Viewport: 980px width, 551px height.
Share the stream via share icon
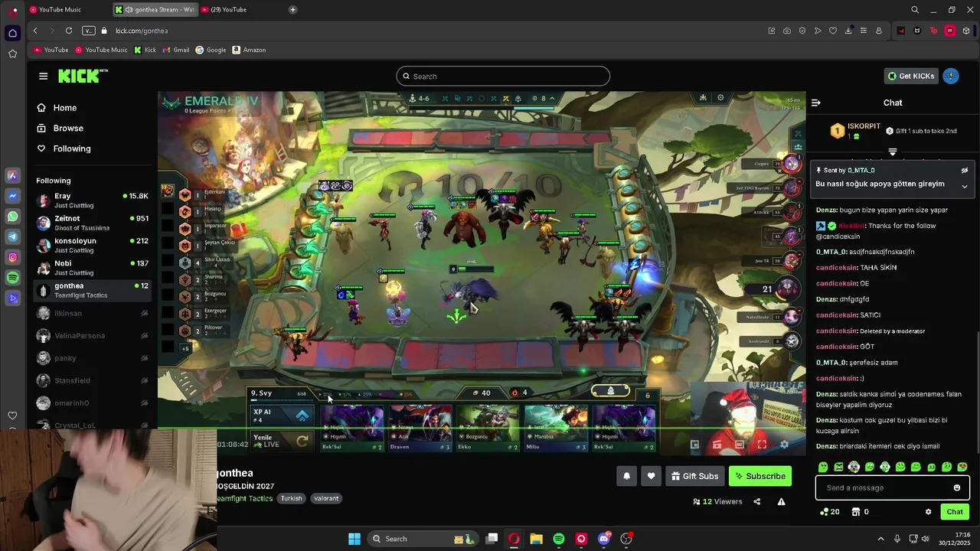click(x=756, y=501)
